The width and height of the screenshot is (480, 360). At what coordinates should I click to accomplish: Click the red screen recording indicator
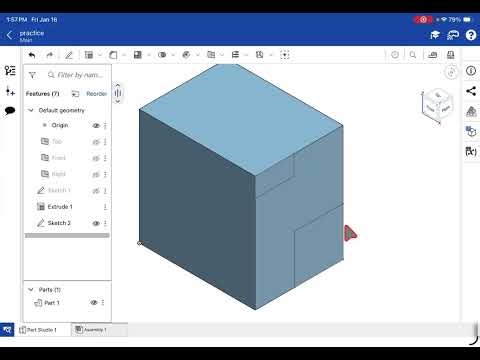(423, 19)
